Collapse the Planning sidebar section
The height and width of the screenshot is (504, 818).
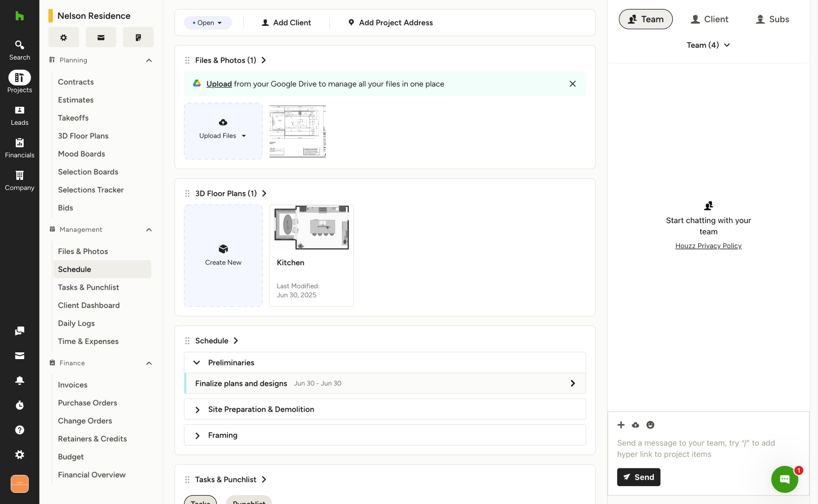149,60
